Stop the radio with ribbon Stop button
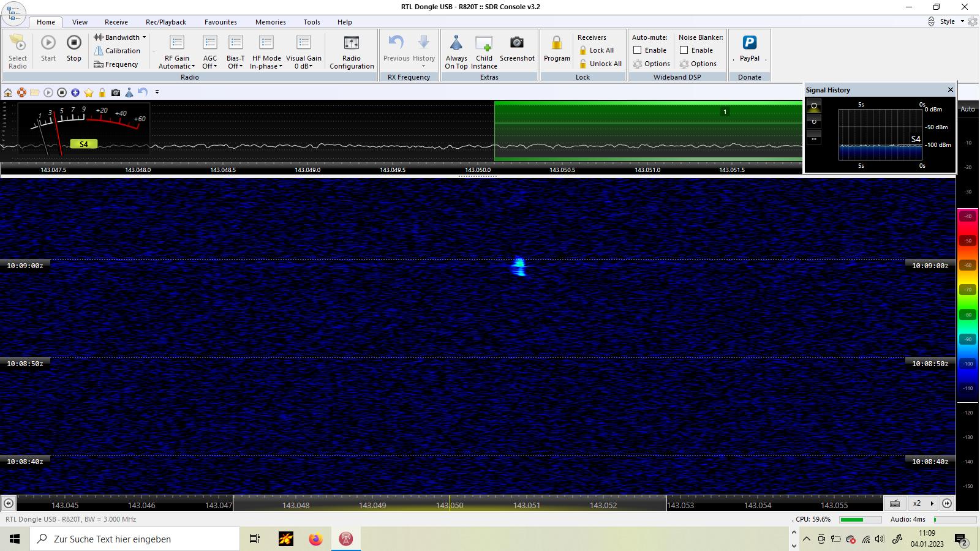The height and width of the screenshot is (551, 980). pyautogui.click(x=74, y=49)
